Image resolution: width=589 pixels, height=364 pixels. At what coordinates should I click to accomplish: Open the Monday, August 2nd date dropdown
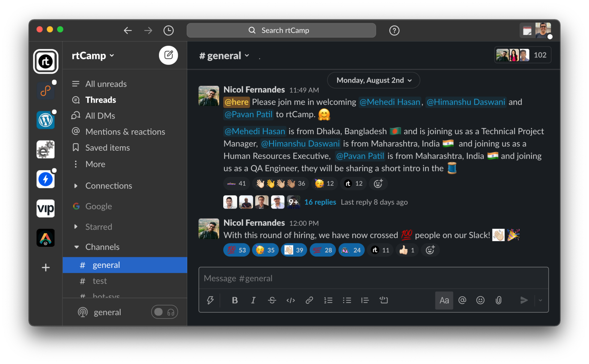[374, 80]
